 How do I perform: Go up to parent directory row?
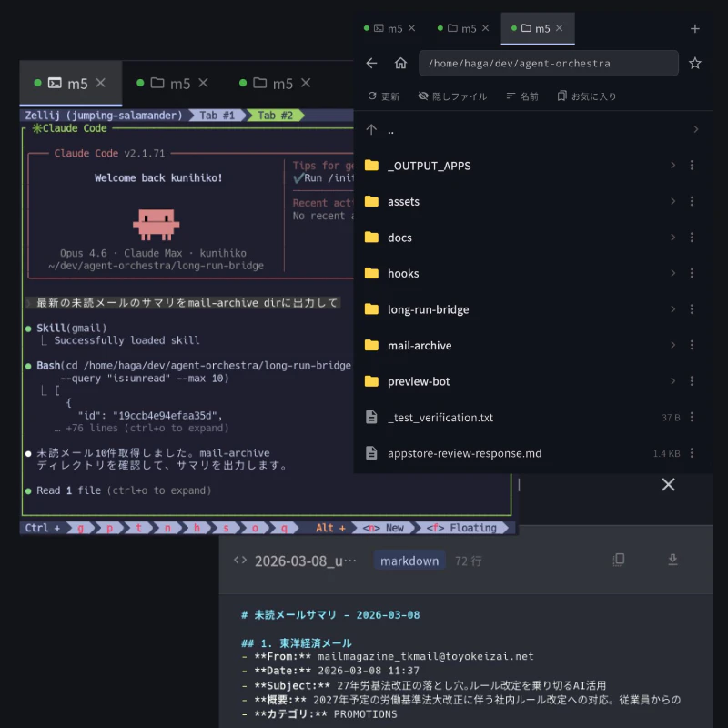point(533,129)
